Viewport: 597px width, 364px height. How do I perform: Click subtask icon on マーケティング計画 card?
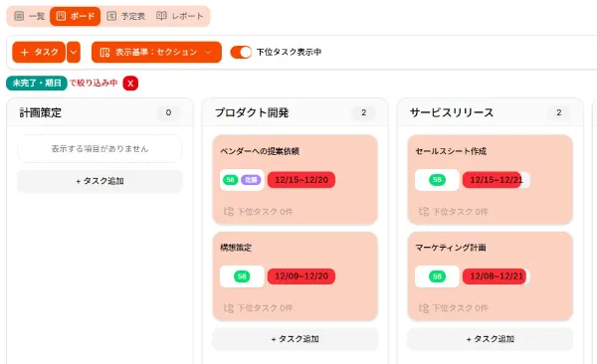(x=424, y=308)
